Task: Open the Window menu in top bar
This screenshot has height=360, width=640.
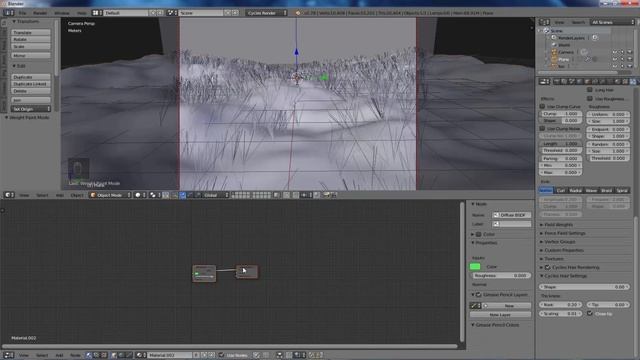Action: 62,13
